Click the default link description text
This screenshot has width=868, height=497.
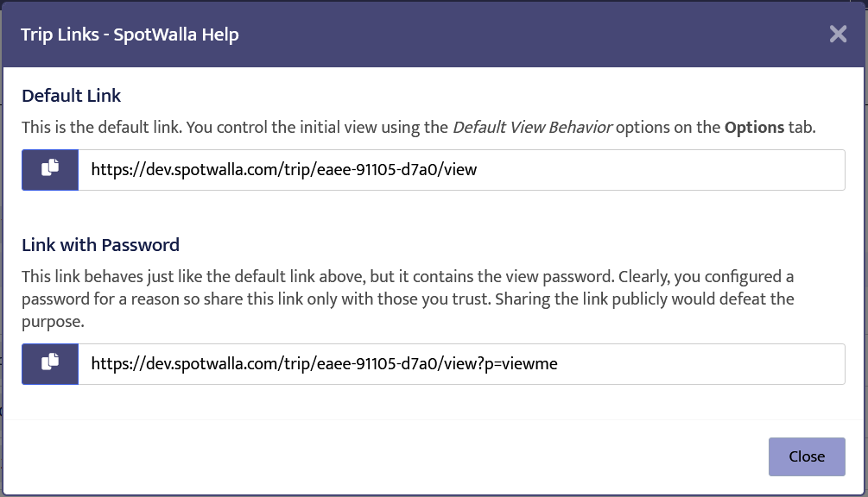233,128
